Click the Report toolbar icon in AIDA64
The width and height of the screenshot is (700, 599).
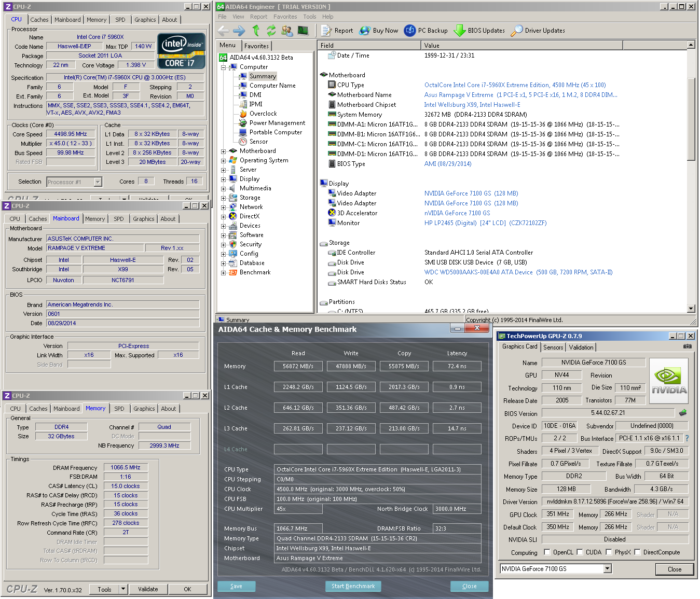point(326,31)
